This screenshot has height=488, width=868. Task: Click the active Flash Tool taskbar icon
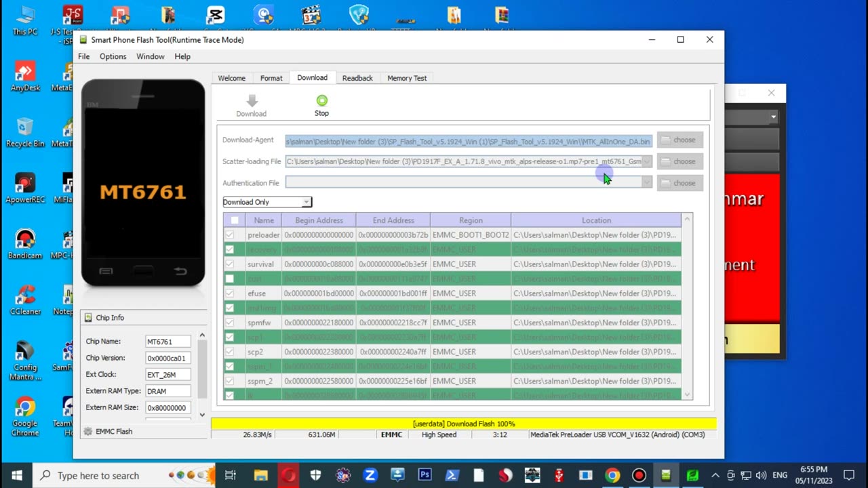coord(666,475)
